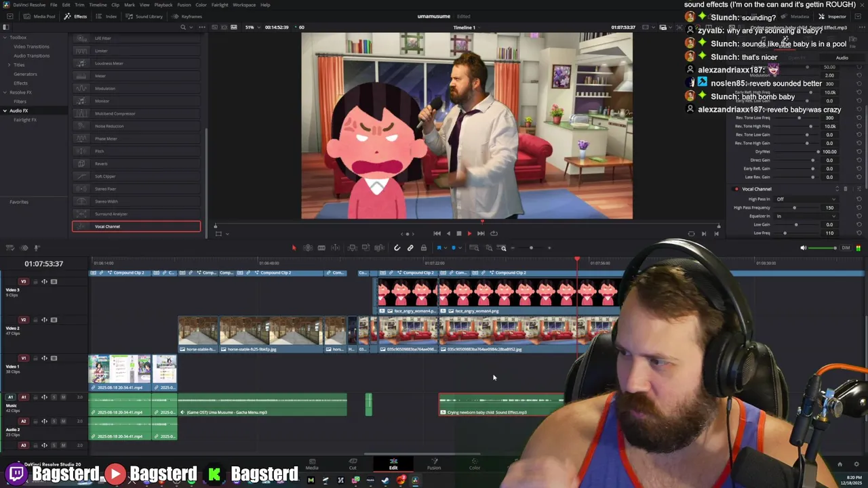
Task: Open the Timeline menu
Action: point(98,5)
